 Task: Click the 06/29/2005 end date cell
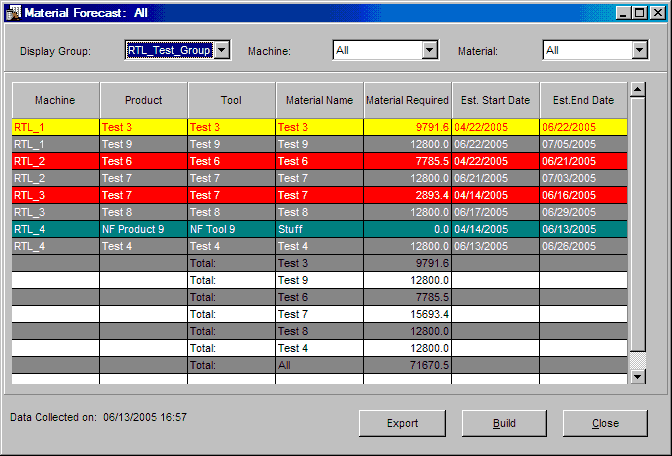pos(583,212)
